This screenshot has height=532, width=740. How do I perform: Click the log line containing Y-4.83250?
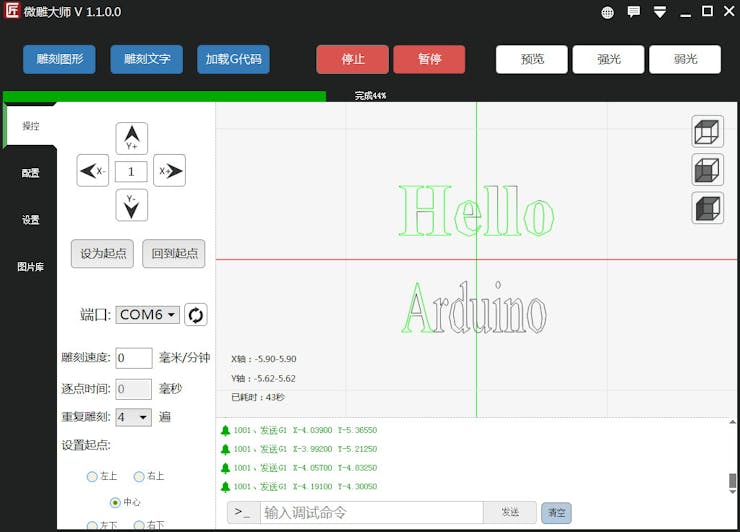pos(305,468)
